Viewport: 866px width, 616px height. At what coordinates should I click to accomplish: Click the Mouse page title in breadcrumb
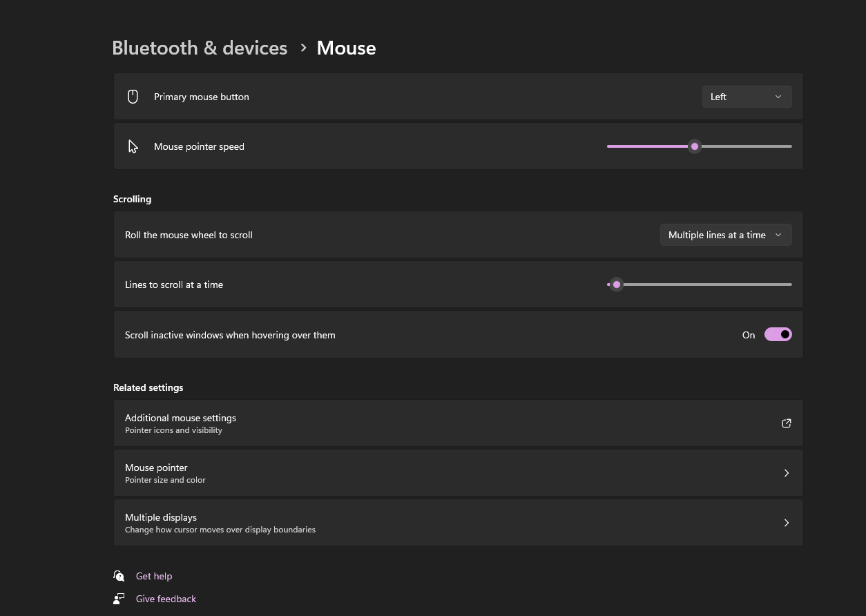(x=346, y=48)
